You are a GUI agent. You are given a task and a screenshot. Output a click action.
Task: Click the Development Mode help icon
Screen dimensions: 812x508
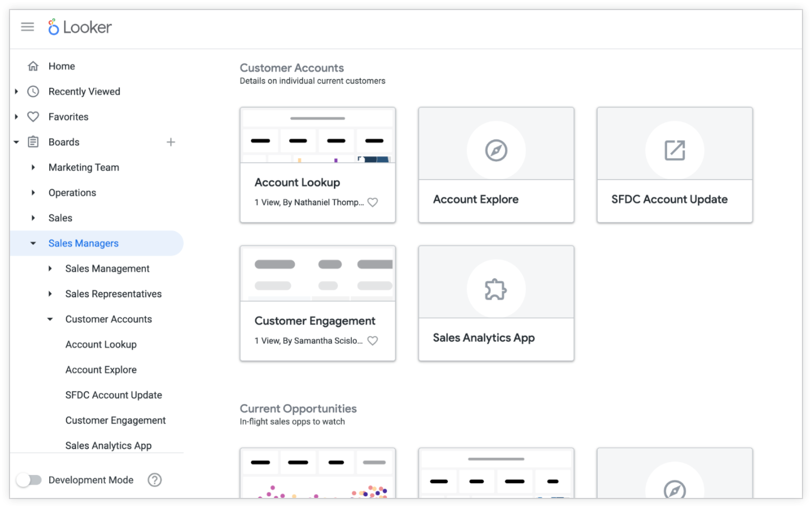click(x=154, y=480)
